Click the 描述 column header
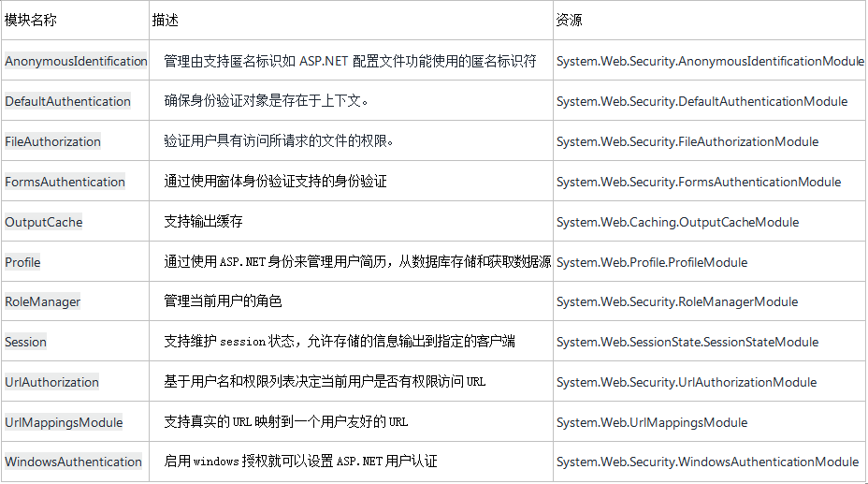The width and height of the screenshot is (868, 484). point(165,20)
